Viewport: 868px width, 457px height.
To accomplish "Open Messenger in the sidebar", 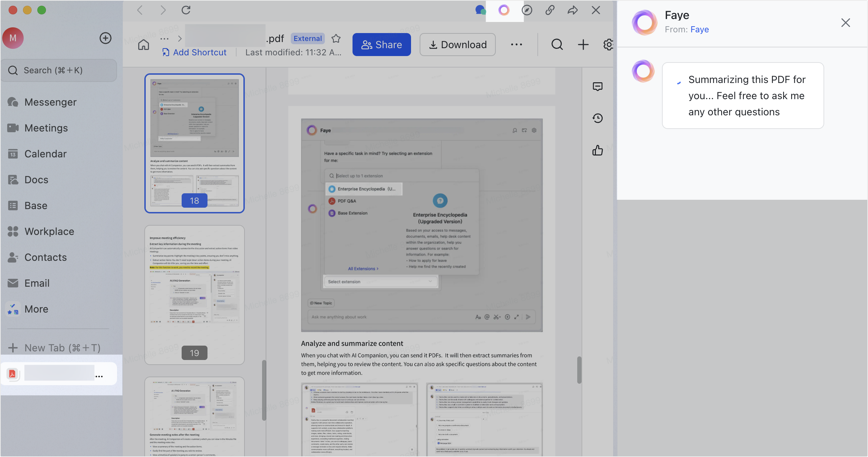I will (x=50, y=102).
